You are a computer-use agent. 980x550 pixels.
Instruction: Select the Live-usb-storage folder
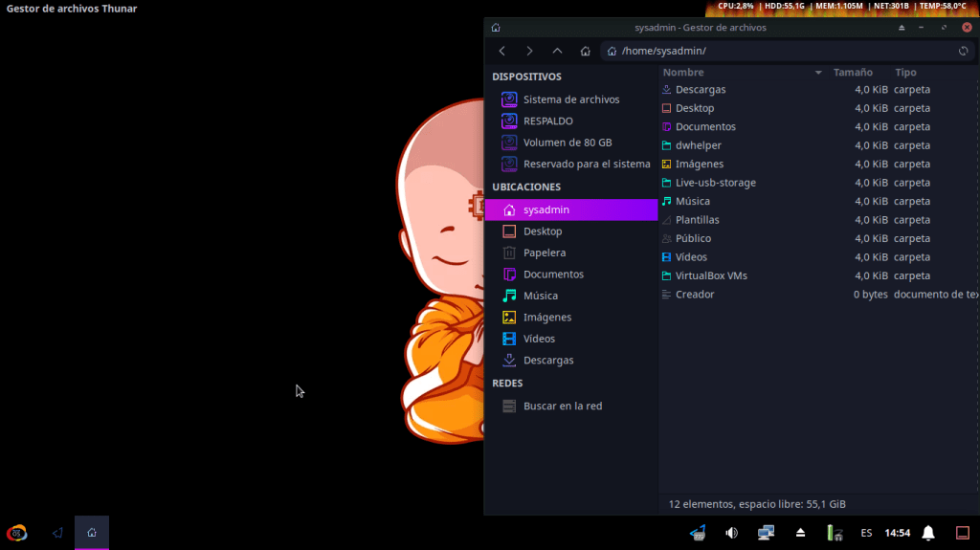[x=715, y=183]
